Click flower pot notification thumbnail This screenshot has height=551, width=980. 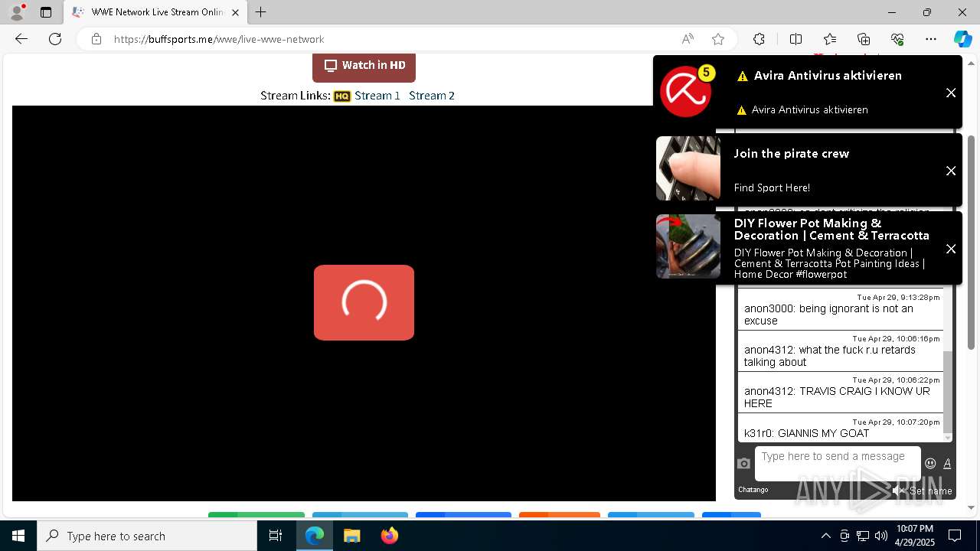(x=688, y=246)
